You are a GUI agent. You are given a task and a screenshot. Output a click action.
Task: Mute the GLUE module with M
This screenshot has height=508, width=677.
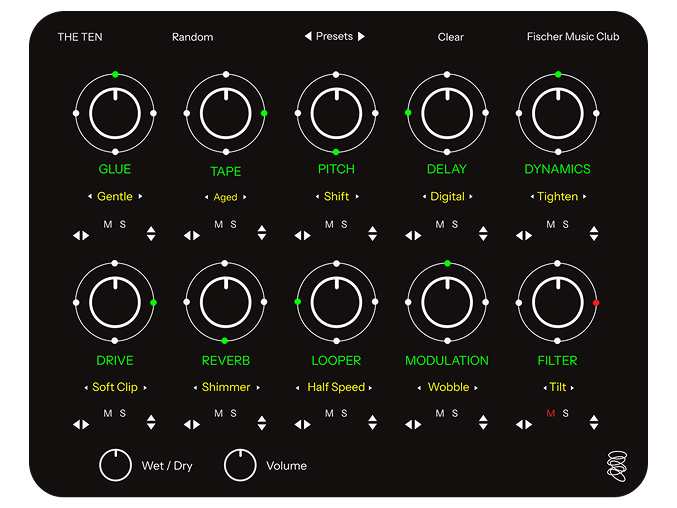(108, 224)
